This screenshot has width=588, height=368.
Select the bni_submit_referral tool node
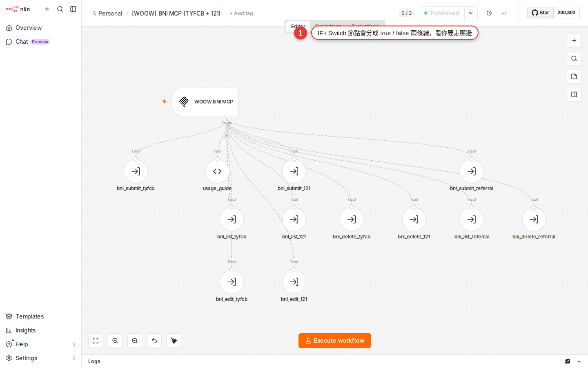coord(472,171)
